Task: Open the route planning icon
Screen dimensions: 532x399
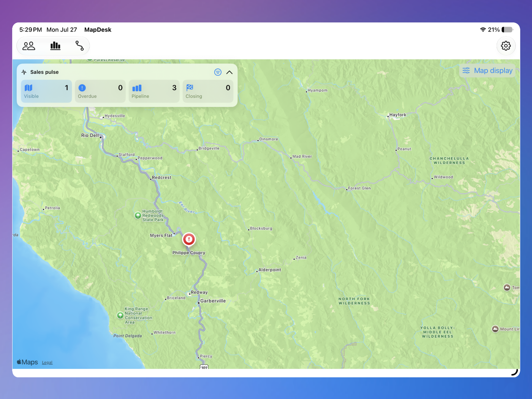Action: pos(79,46)
